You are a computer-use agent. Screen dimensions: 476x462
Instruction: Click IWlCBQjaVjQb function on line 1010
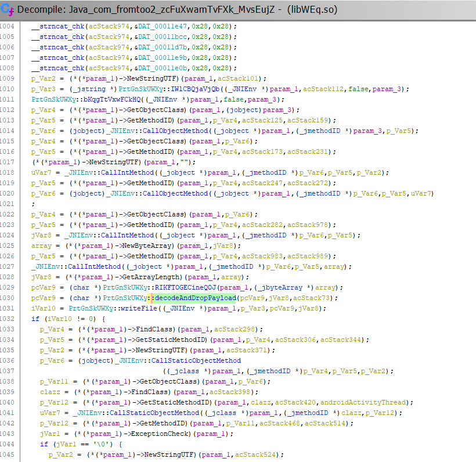click(x=195, y=89)
